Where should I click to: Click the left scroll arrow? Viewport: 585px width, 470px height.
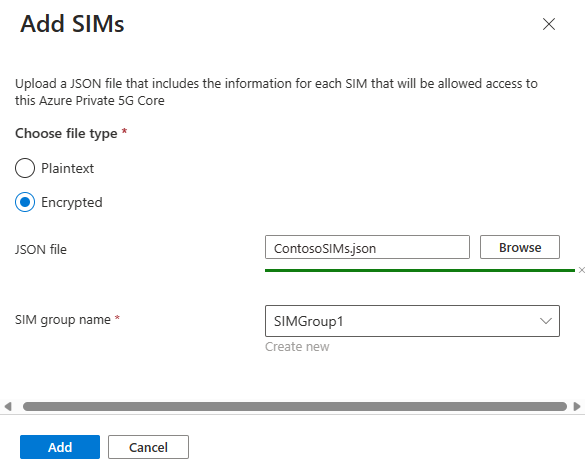[x=8, y=406]
